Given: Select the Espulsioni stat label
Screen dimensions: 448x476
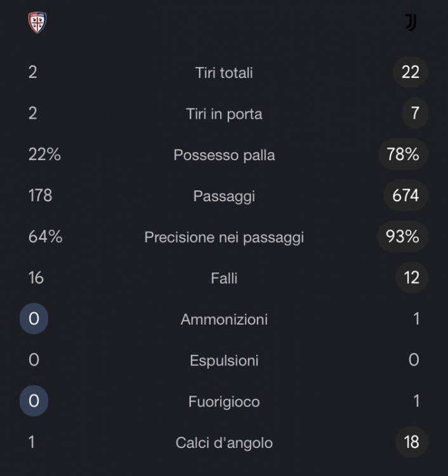Looking at the screenshot, I should tap(224, 360).
